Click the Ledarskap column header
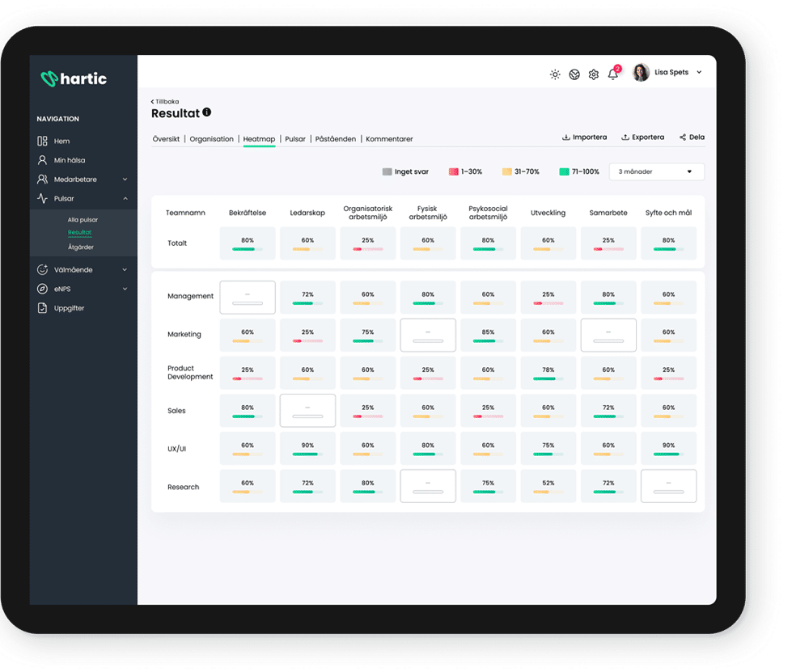This screenshot has height=672, width=809. (x=307, y=213)
